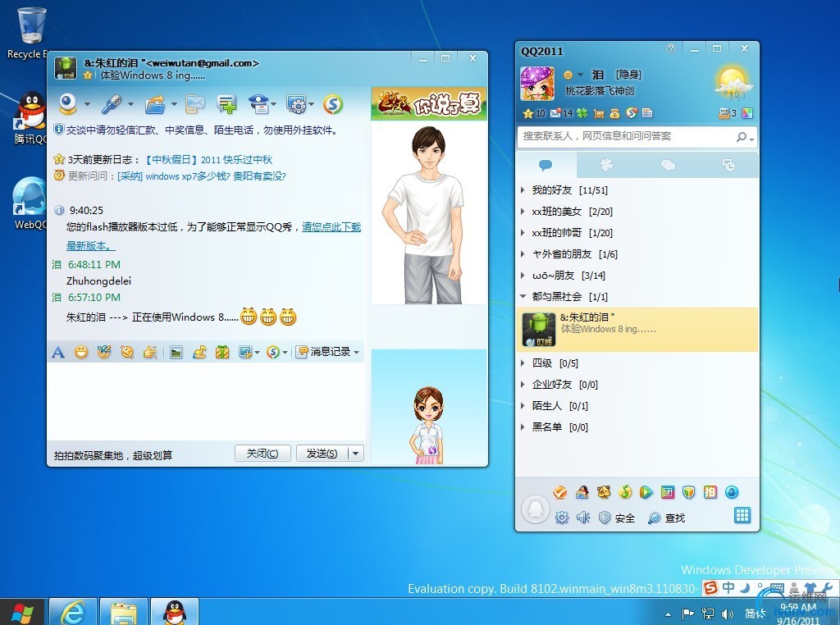Open the system settings gear in QQ2011
The width and height of the screenshot is (840, 625).
tap(561, 518)
